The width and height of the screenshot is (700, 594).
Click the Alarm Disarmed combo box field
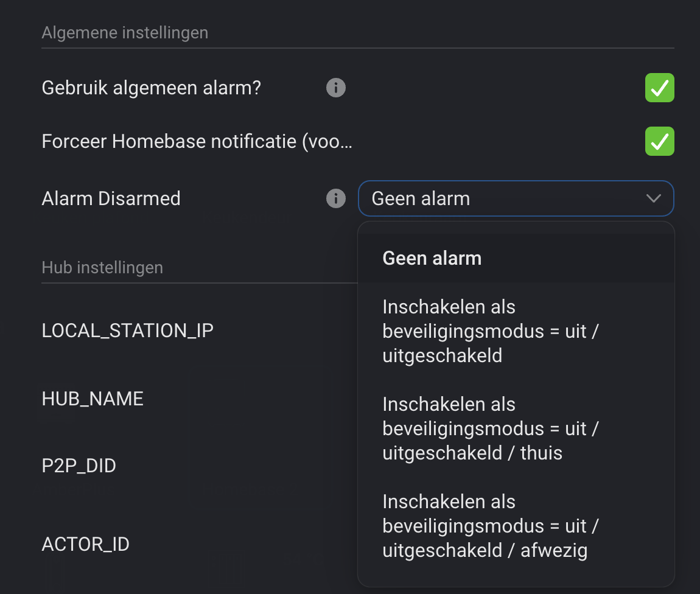499,198
